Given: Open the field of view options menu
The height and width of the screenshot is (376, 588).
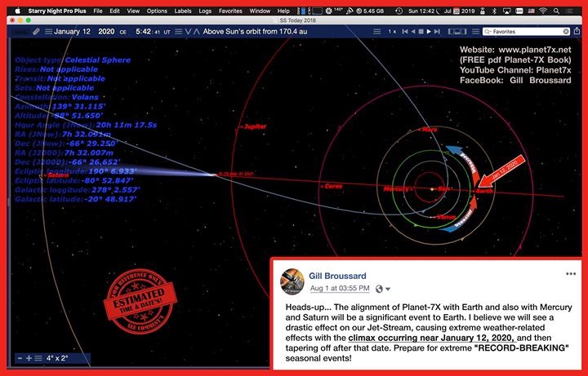Looking at the screenshot, I should [x=38, y=358].
